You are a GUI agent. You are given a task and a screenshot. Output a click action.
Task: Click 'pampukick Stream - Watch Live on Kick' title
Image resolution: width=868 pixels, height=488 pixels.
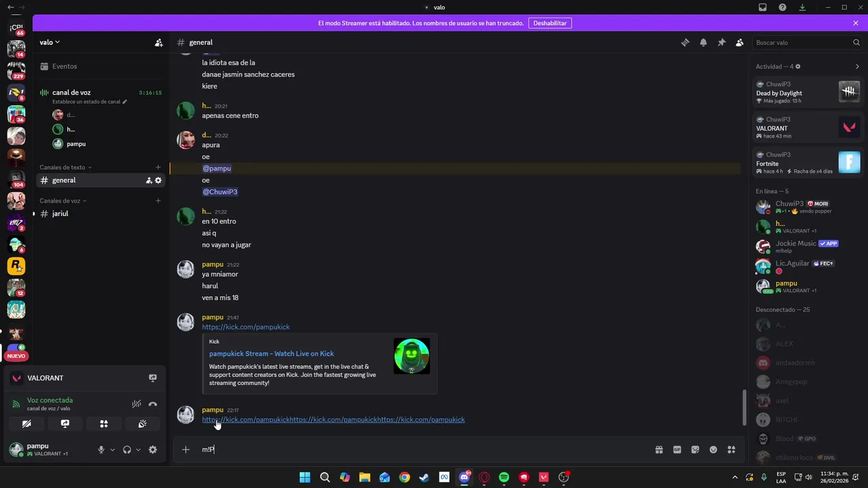tap(271, 354)
